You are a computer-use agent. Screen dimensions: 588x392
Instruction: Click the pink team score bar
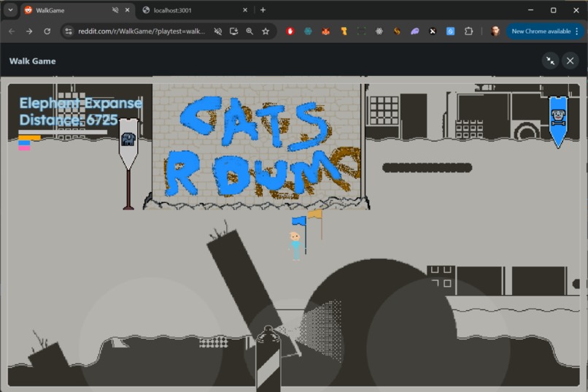point(24,147)
